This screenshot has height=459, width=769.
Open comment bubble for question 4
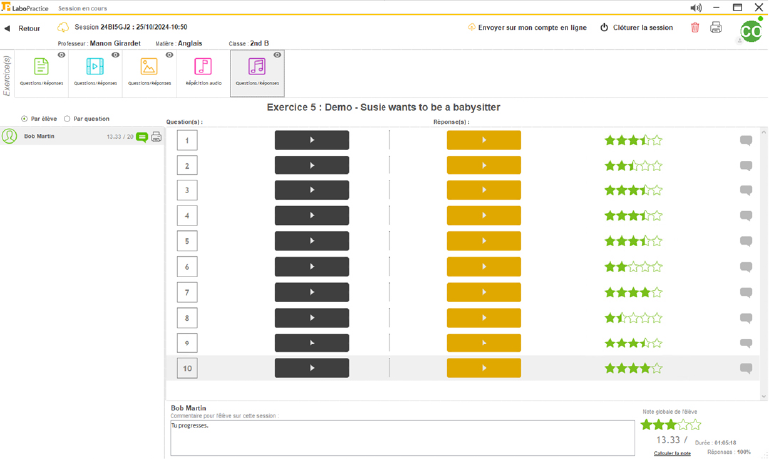tap(746, 216)
